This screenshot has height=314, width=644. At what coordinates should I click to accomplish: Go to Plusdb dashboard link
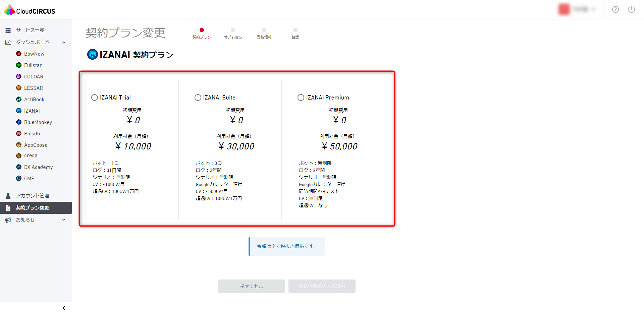coord(32,133)
